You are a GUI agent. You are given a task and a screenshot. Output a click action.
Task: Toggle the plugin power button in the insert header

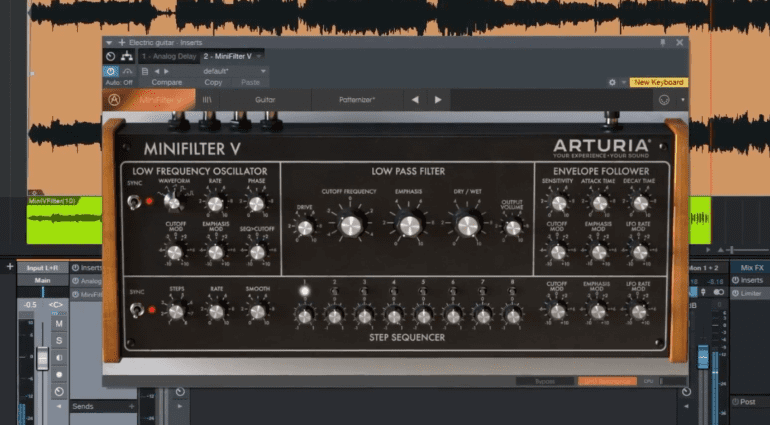point(111,72)
